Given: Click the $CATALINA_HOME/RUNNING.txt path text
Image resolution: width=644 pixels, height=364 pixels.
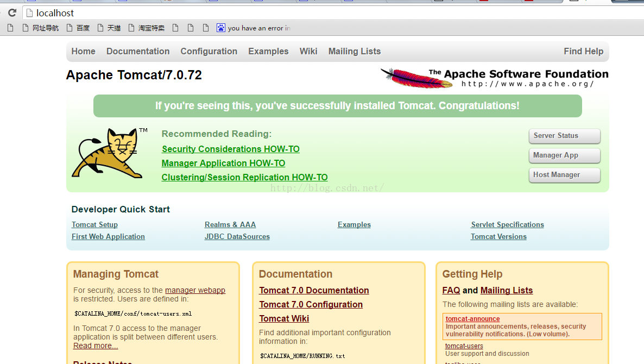Looking at the screenshot, I should click(x=302, y=356).
